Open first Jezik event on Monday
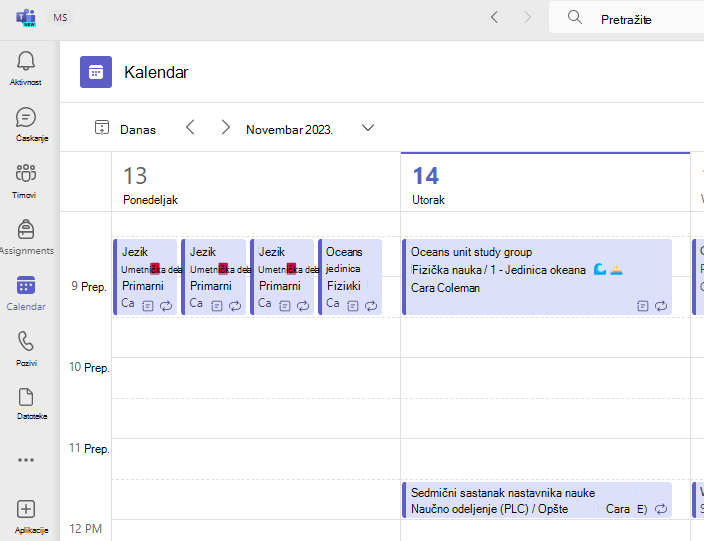The image size is (704, 541). (145, 277)
